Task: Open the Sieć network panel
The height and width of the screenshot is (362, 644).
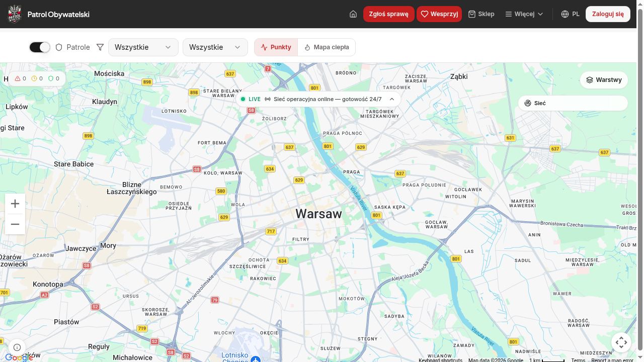Action: 573,103
